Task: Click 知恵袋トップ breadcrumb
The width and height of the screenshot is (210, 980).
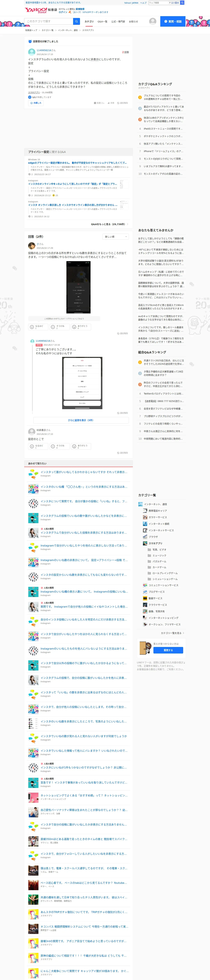Action: pyautogui.click(x=31, y=30)
